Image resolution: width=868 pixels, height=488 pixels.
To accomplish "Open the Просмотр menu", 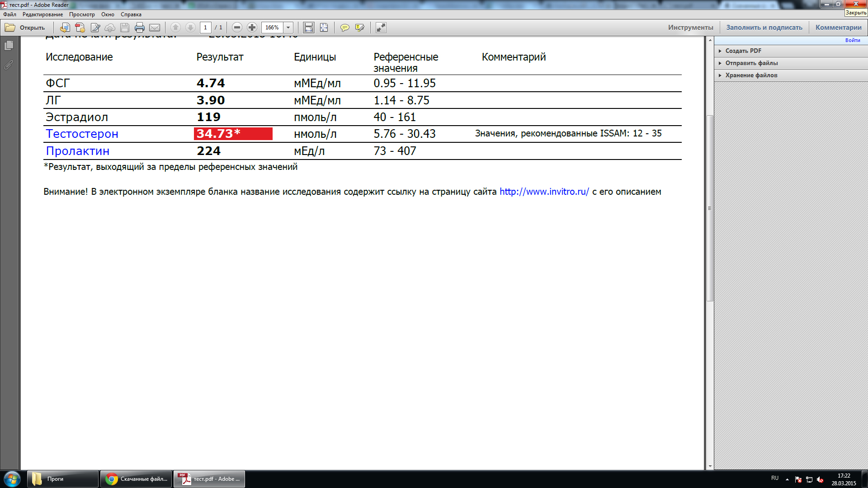I will 82,14.
